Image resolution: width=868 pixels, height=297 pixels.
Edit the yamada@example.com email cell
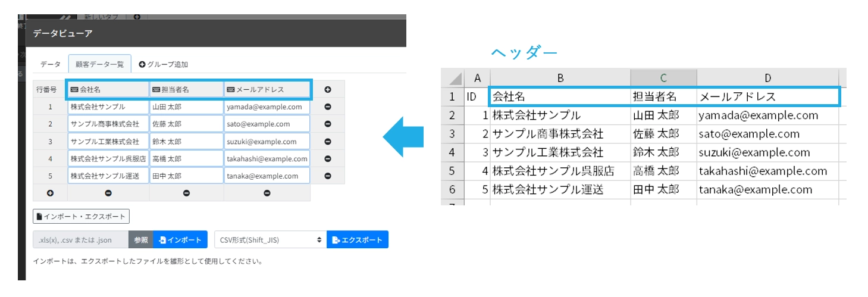[x=267, y=107]
